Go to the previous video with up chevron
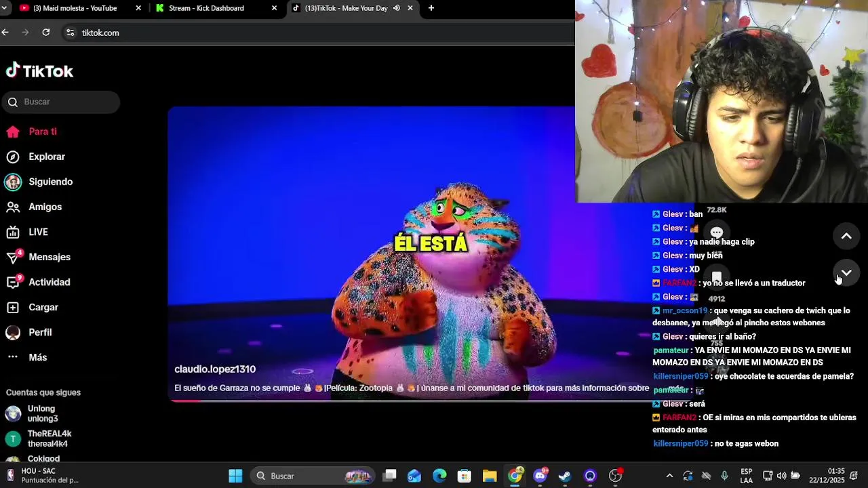868x488 pixels. point(846,236)
